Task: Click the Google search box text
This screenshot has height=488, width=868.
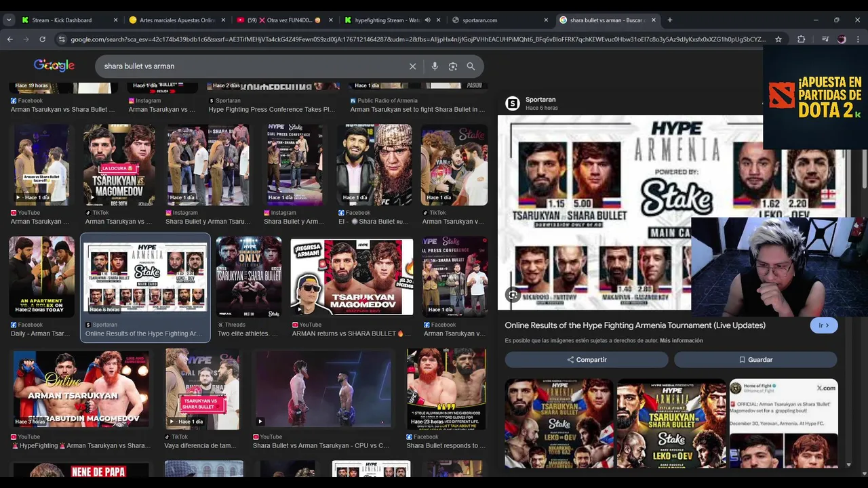Action: (x=139, y=66)
